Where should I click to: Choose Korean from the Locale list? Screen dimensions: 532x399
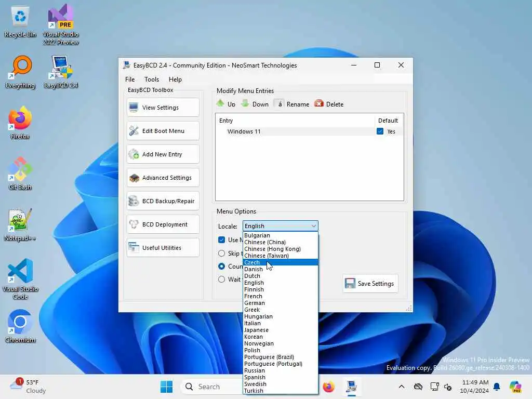pos(280,337)
